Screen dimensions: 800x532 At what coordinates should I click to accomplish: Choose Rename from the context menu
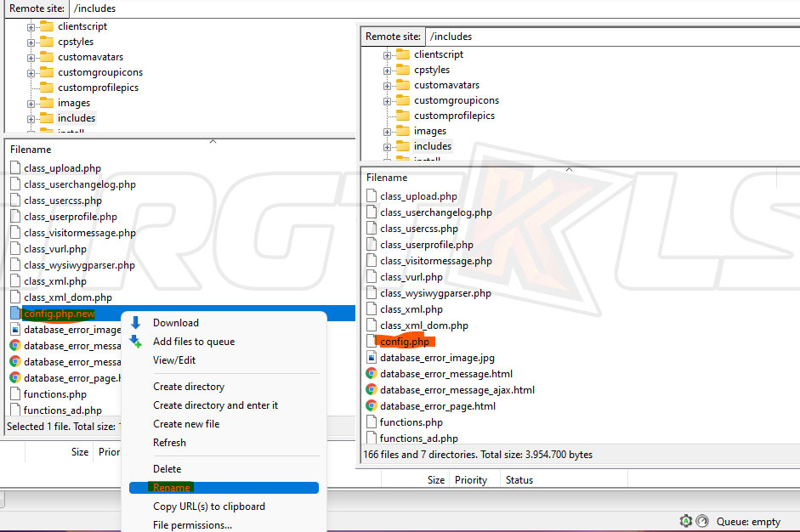pos(171,488)
